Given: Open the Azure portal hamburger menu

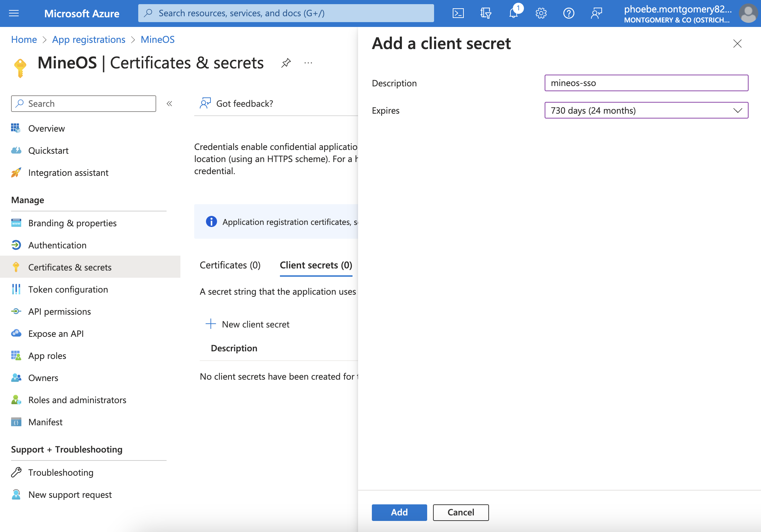Looking at the screenshot, I should pos(14,13).
